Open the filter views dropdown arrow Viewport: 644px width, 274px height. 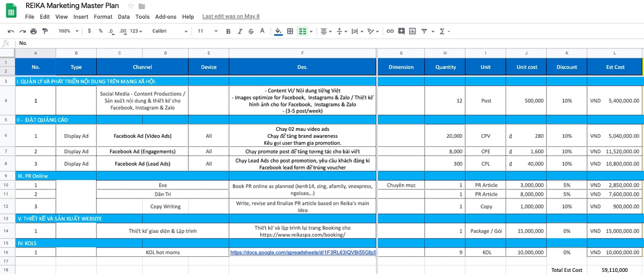[432, 31]
